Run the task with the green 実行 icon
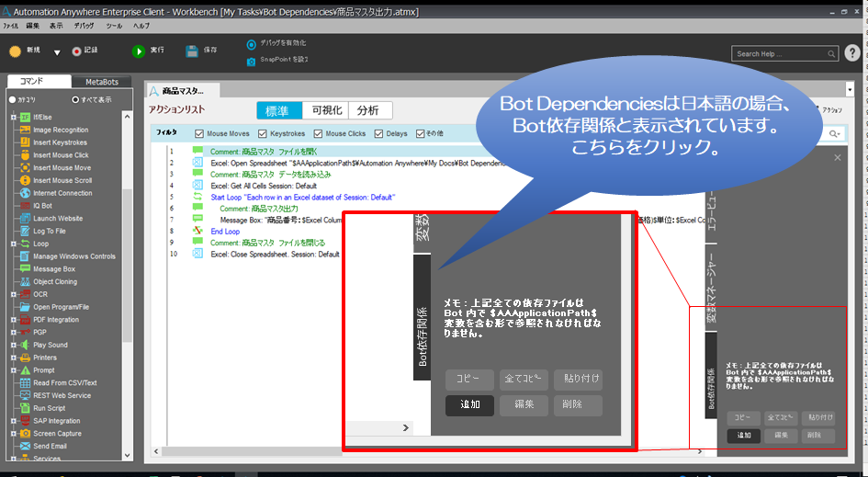The image size is (868, 477). (x=139, y=51)
